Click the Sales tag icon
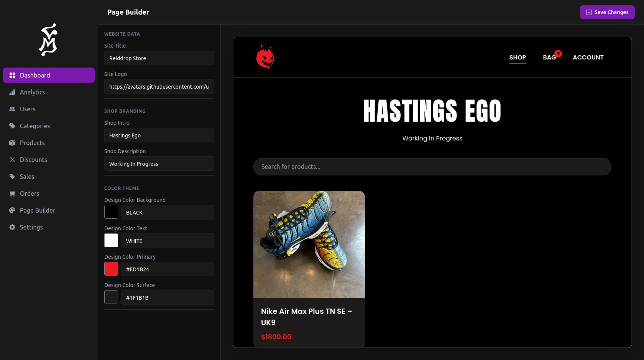644x360 pixels. tap(12, 177)
